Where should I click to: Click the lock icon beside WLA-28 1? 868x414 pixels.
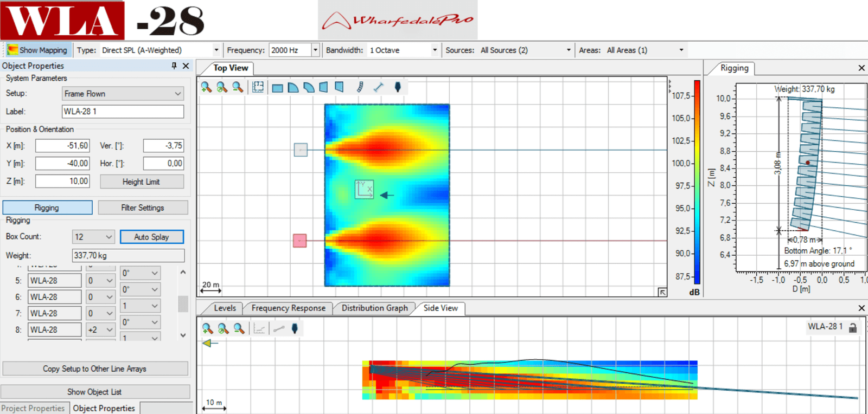pyautogui.click(x=853, y=327)
